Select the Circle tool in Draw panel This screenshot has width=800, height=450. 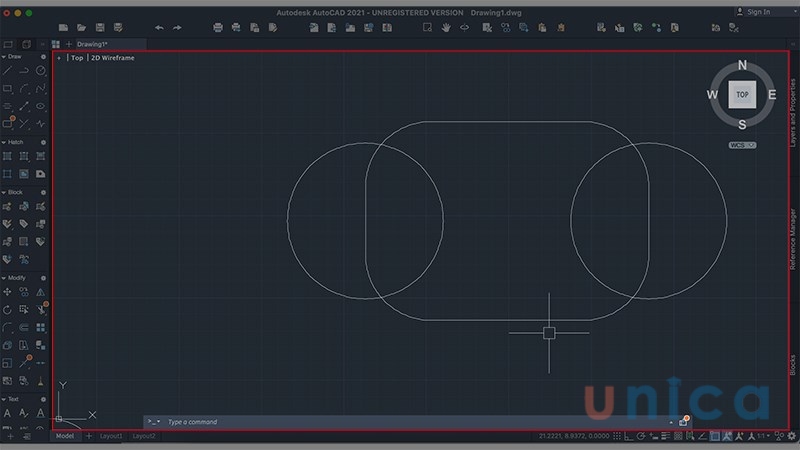coord(41,71)
